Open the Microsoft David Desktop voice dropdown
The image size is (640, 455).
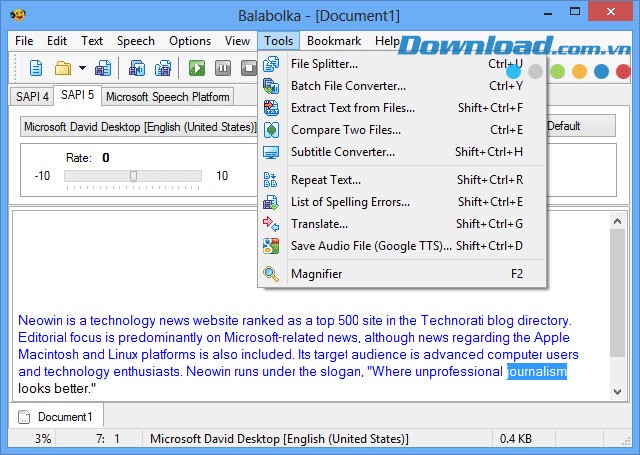pyautogui.click(x=140, y=127)
